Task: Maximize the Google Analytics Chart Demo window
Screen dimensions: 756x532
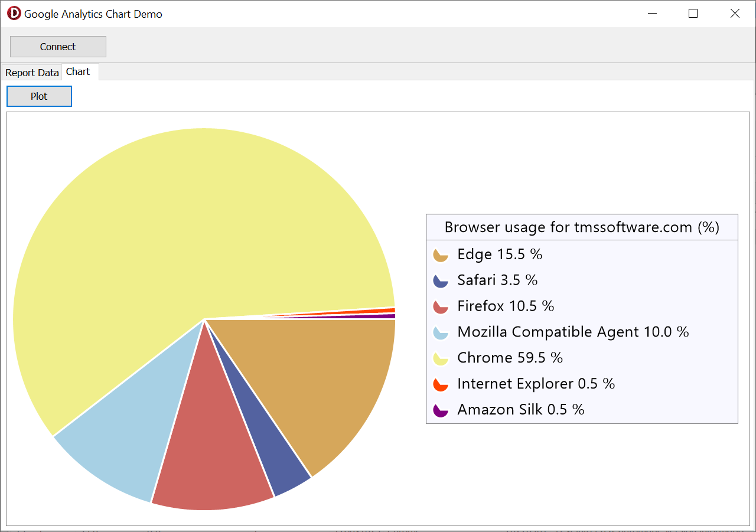Action: point(693,14)
